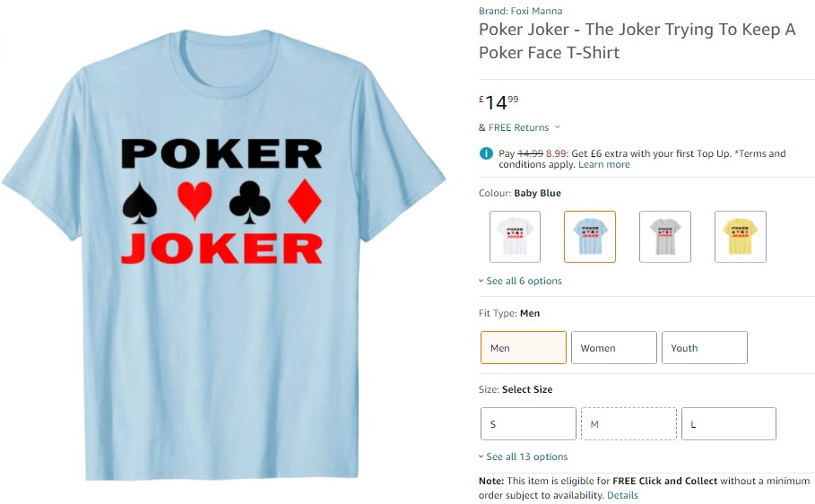Select the Men fit type
The height and width of the screenshot is (504, 815).
click(x=524, y=347)
